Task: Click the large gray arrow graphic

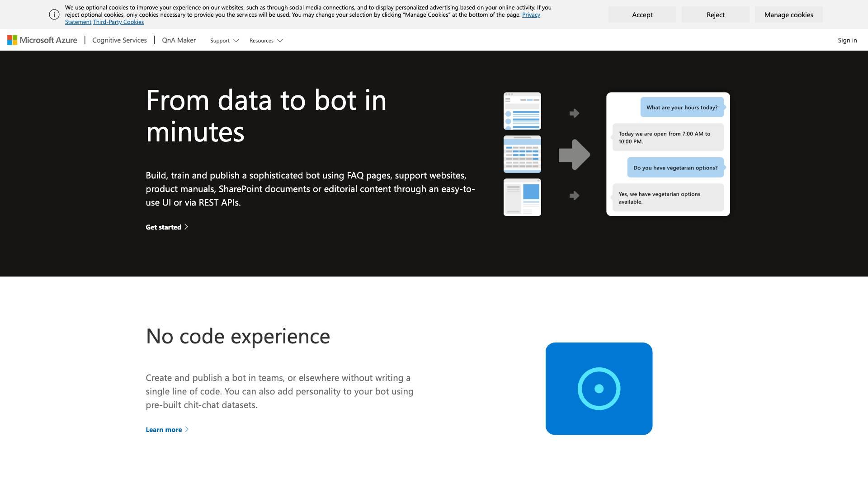Action: click(574, 155)
